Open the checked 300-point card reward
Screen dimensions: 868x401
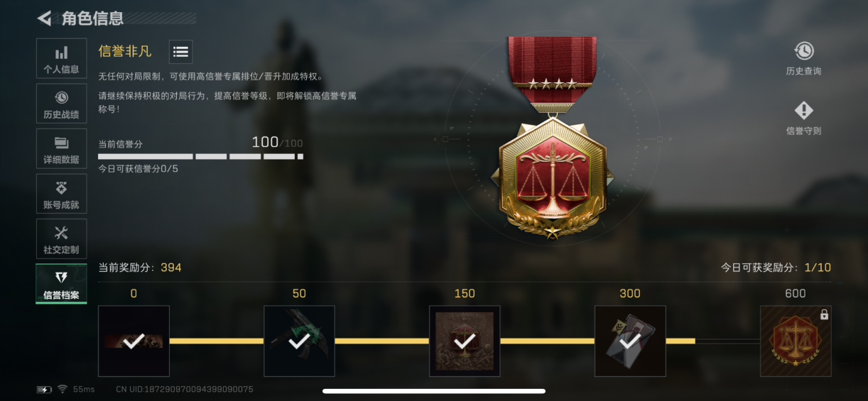coord(630,341)
